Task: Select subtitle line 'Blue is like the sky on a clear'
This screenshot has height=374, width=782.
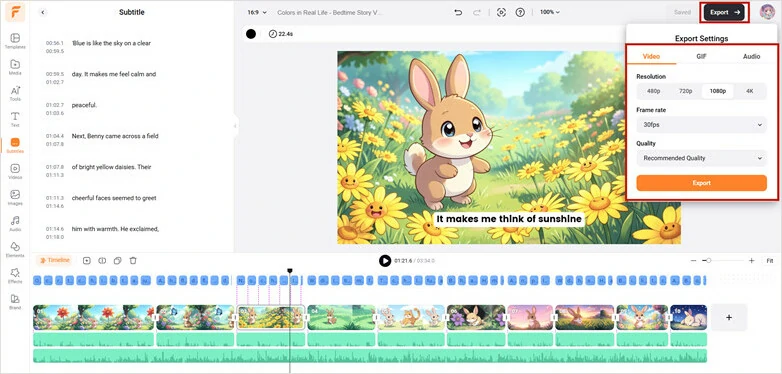Action: click(111, 43)
